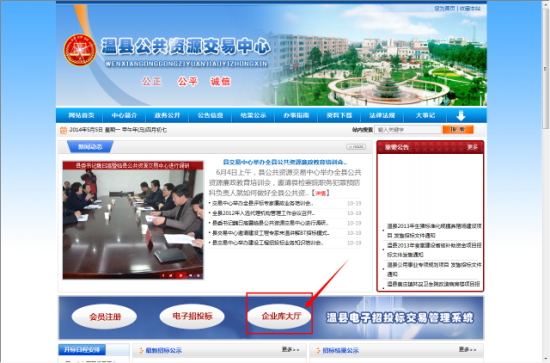Click the orange arrow icon beside 最新招标公示
The height and width of the screenshot is (363, 550).
pyautogui.click(x=141, y=350)
